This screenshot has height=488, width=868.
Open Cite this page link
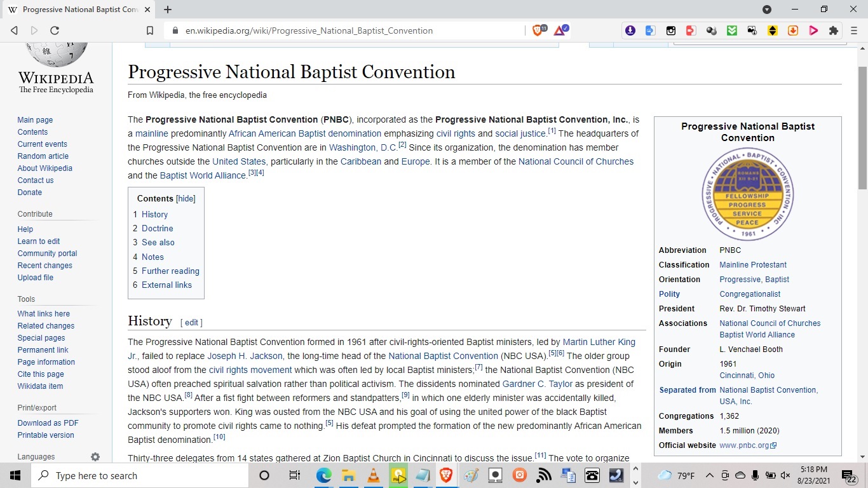coord(41,374)
